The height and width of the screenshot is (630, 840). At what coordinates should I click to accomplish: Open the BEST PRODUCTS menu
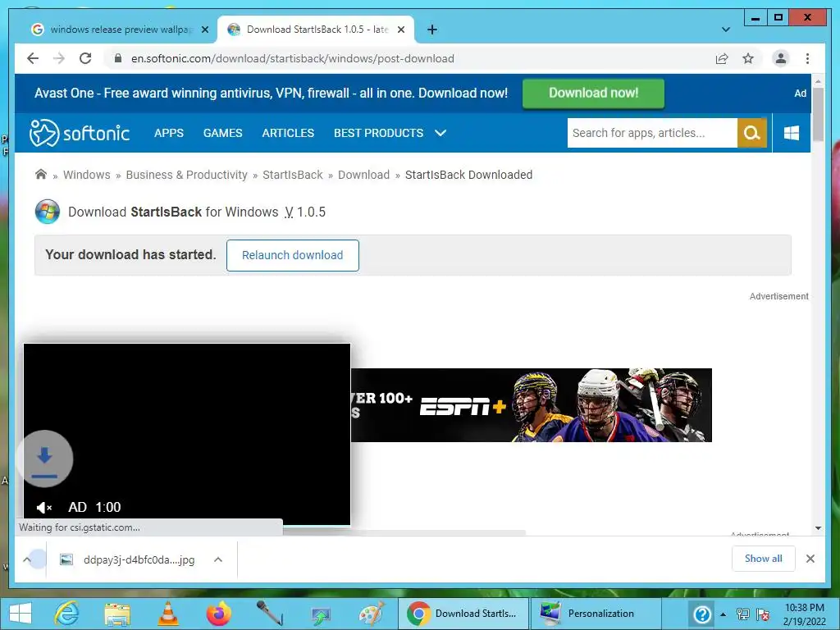pyautogui.click(x=379, y=133)
